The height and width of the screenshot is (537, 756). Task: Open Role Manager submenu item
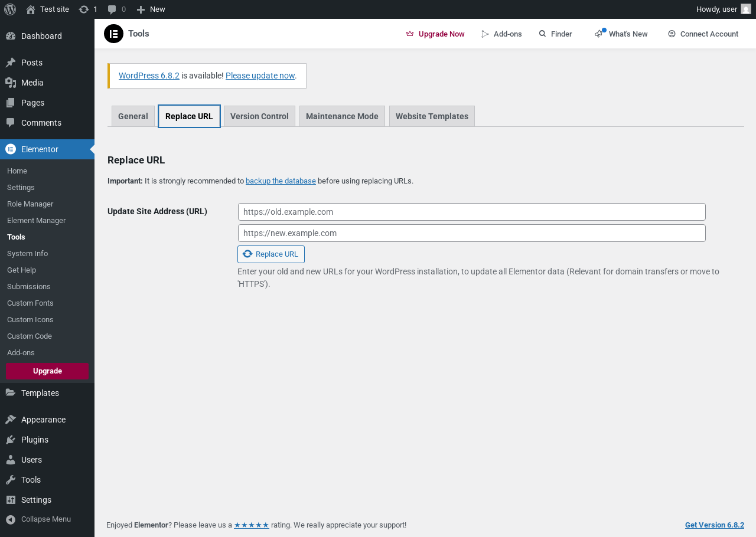30,204
